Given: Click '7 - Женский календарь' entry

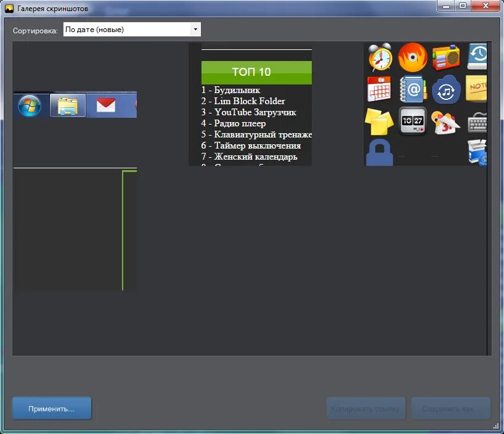Looking at the screenshot, I should tap(250, 157).
